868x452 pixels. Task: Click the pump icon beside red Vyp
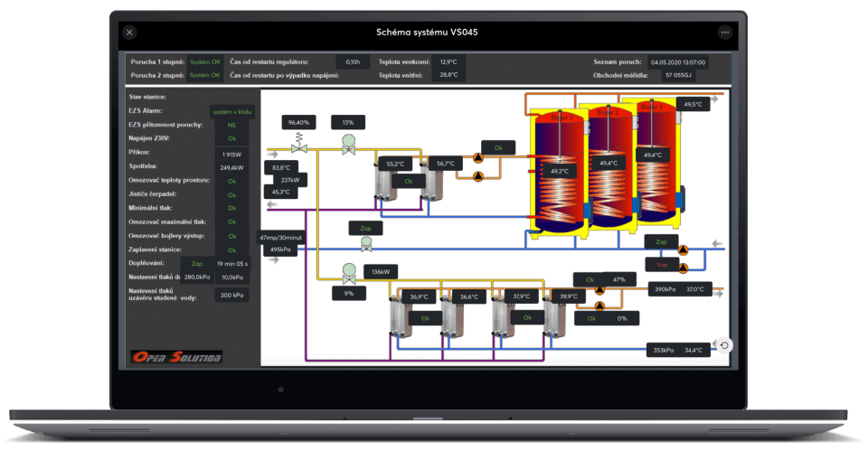click(684, 265)
